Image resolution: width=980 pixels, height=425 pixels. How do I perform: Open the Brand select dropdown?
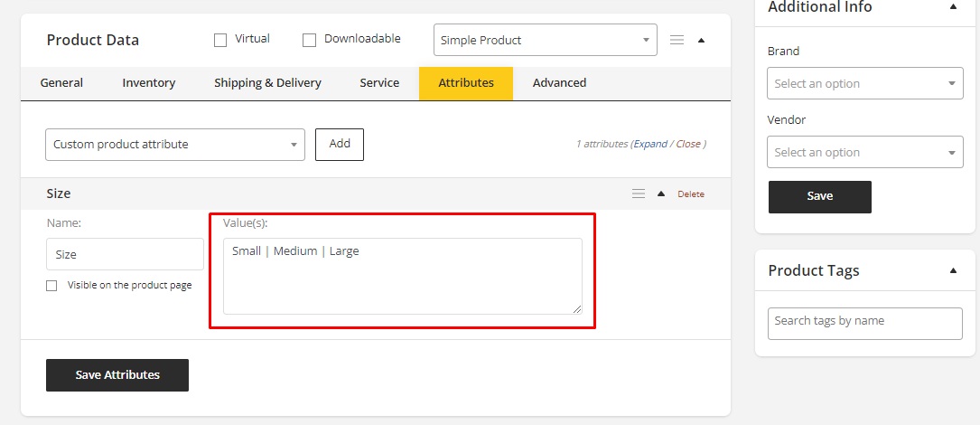(864, 83)
